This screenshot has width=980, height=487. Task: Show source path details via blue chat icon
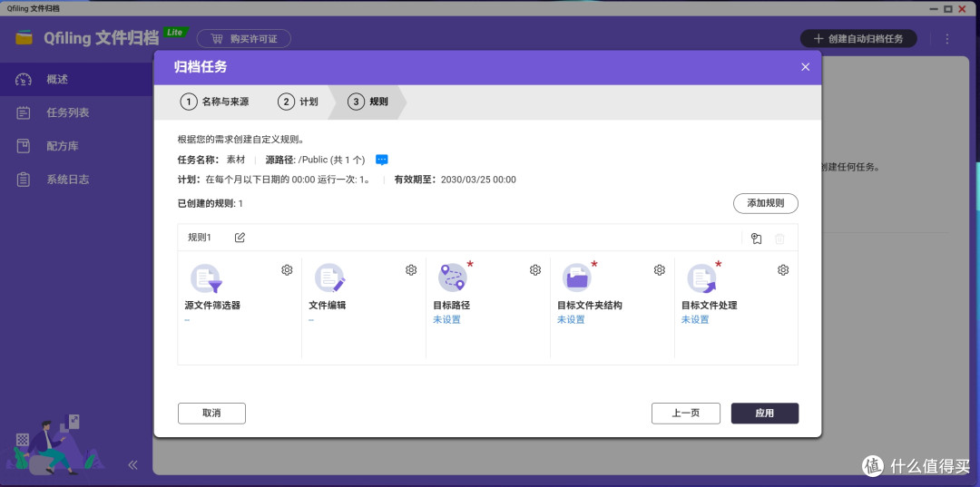tap(382, 160)
